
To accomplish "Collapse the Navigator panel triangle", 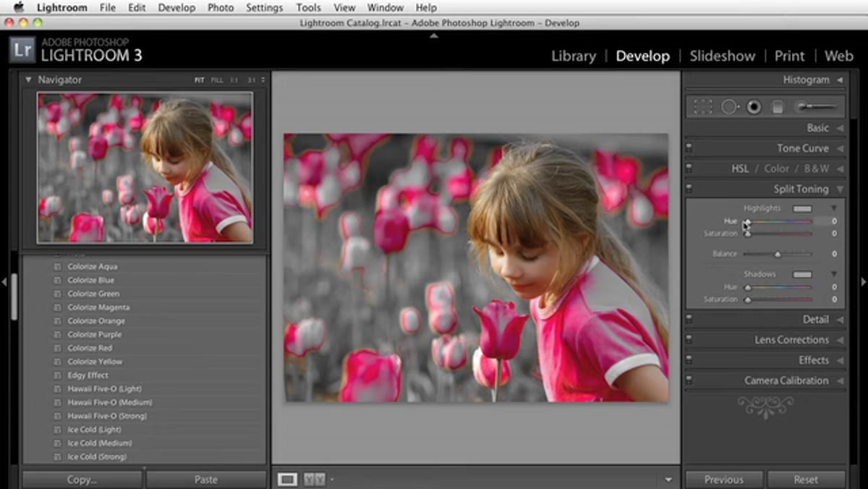I will 28,80.
